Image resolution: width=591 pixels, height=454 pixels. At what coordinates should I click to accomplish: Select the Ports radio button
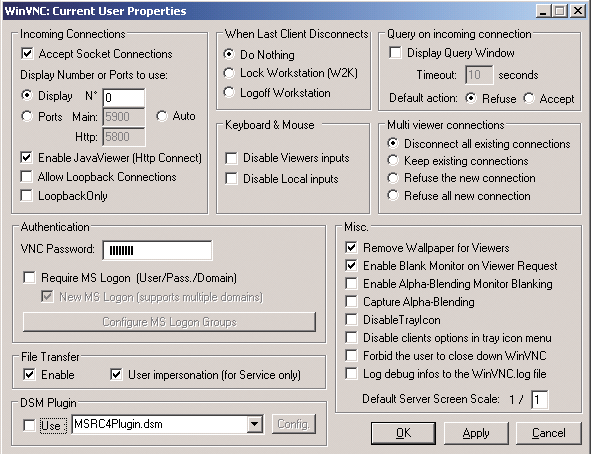pyautogui.click(x=27, y=116)
